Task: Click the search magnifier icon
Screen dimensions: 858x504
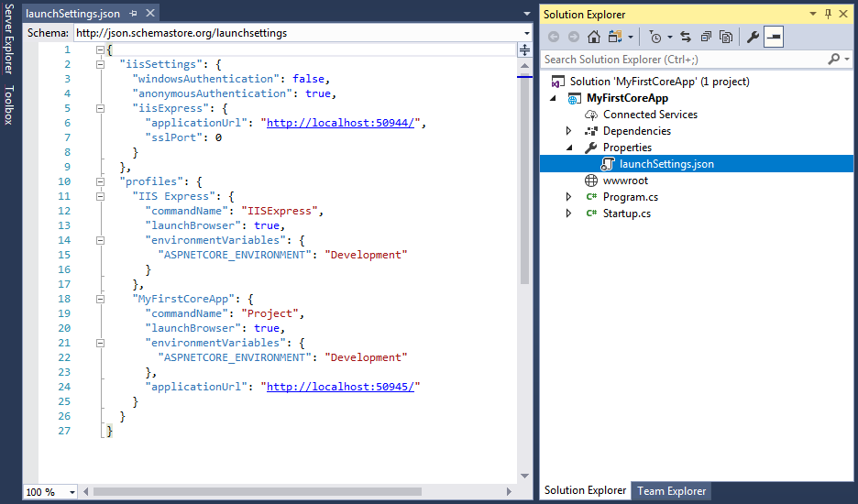Action: (833, 59)
